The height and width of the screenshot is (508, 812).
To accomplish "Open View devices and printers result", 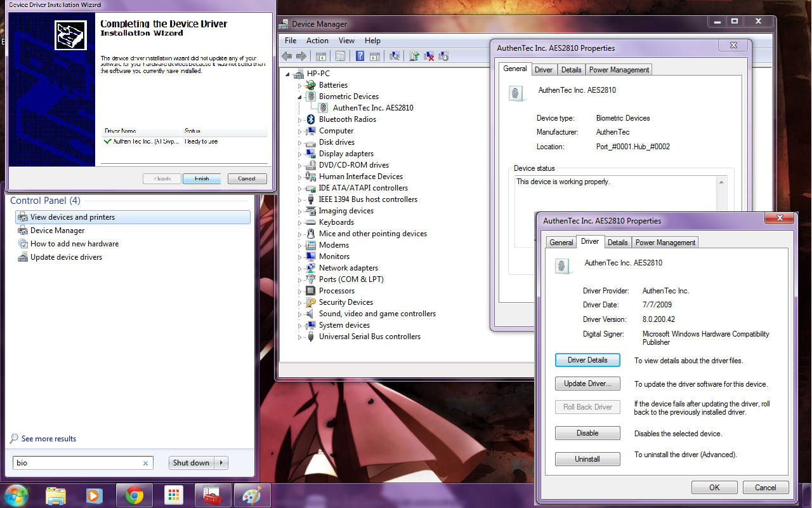I will [x=133, y=217].
